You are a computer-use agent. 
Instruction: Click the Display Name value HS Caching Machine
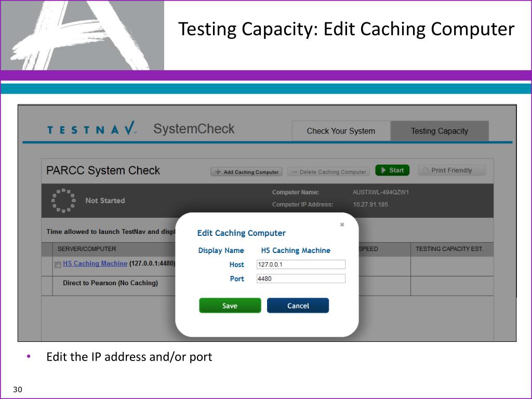[296, 250]
